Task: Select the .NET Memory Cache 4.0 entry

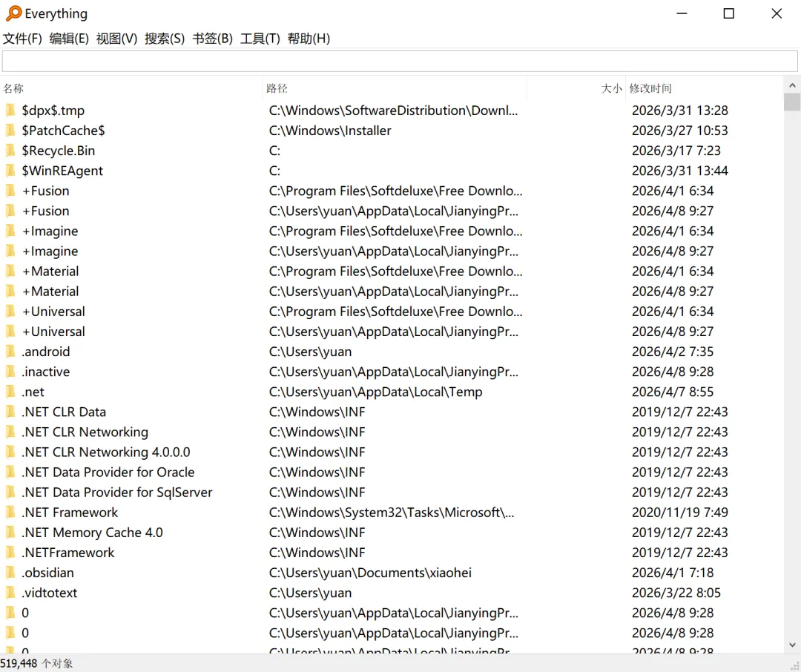Action: 93,533
